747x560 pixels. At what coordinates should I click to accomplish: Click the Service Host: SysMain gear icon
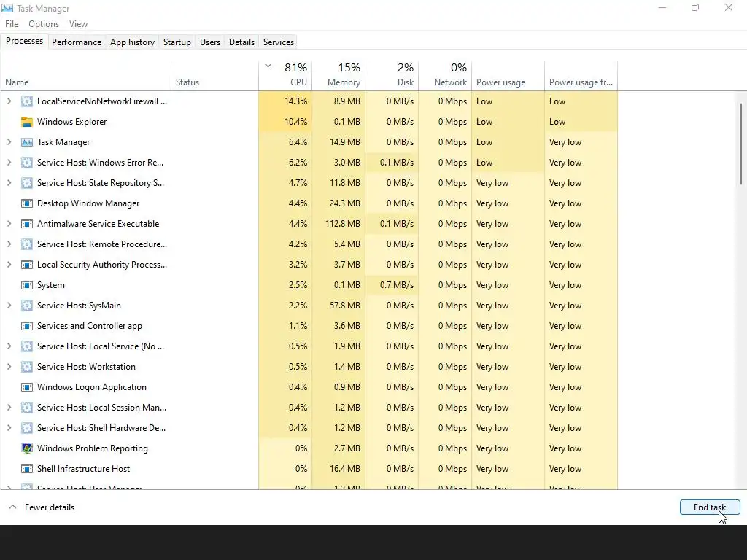coord(27,306)
